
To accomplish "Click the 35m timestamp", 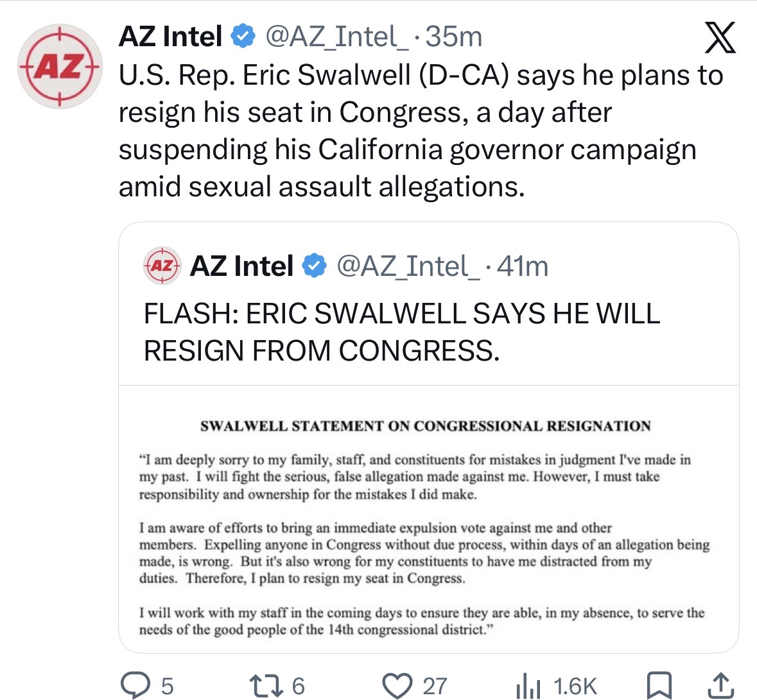I will 454,37.
